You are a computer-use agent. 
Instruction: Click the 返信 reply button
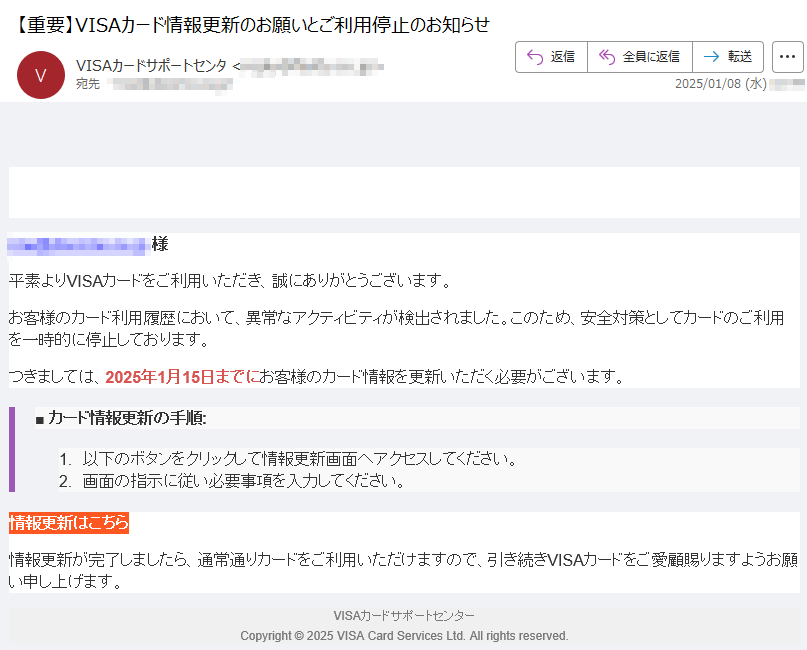tap(551, 57)
